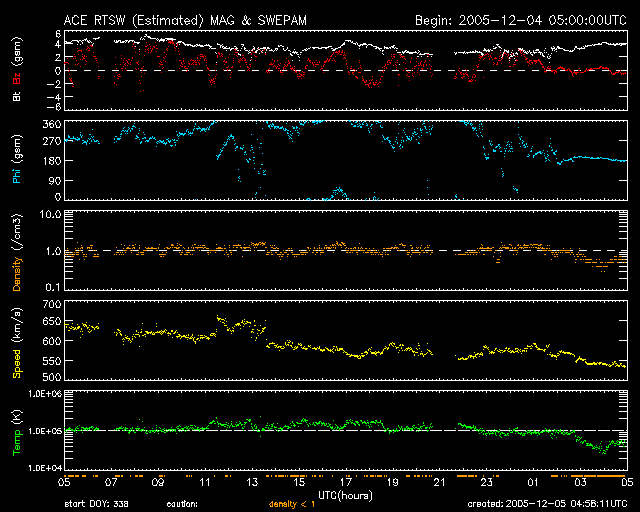640x512 pixels.
Task: Click the orange "Density (/cm3)" axis label
Action: point(17,252)
